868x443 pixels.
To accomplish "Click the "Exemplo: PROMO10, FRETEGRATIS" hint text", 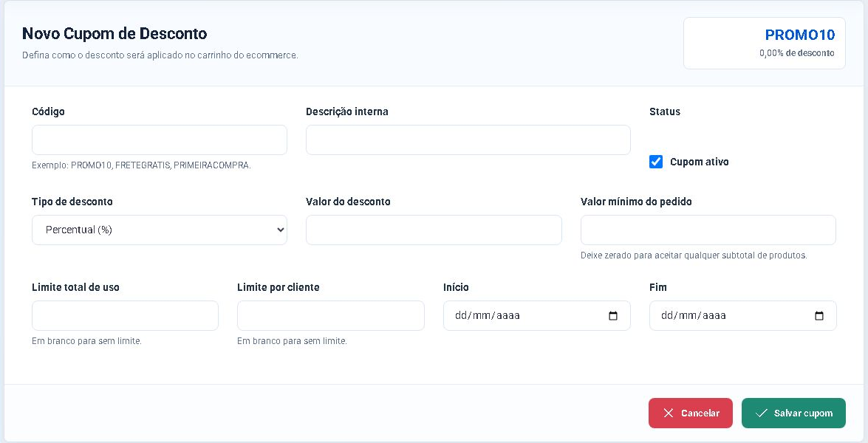I will [141, 165].
